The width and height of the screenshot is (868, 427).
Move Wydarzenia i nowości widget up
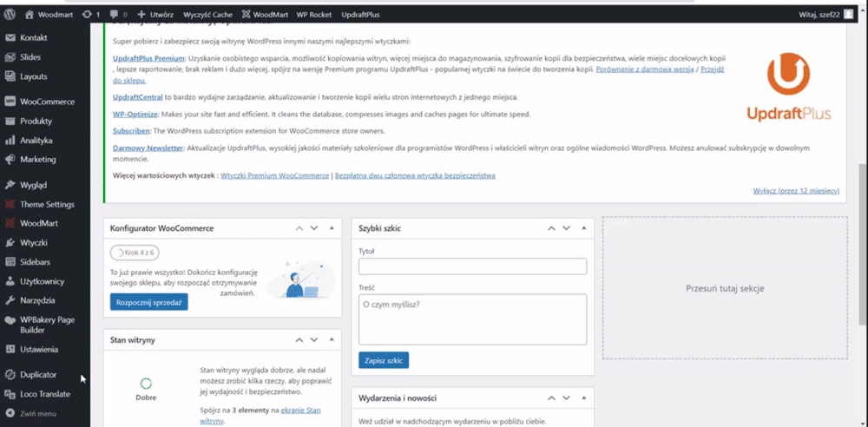coord(551,398)
